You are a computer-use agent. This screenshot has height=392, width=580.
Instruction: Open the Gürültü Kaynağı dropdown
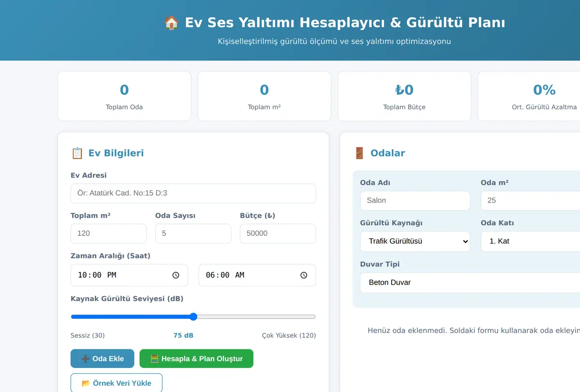coord(415,241)
